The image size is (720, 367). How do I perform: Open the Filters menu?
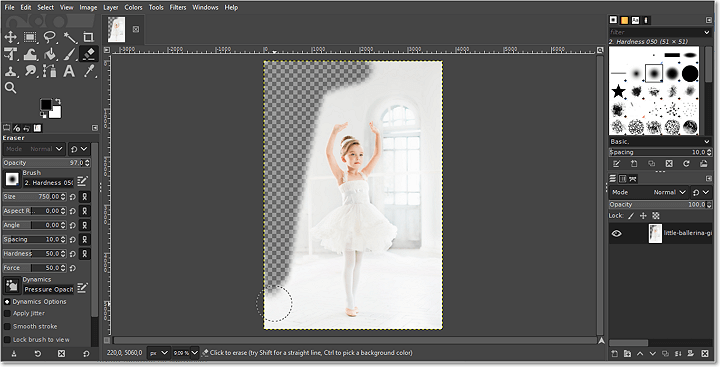[178, 7]
